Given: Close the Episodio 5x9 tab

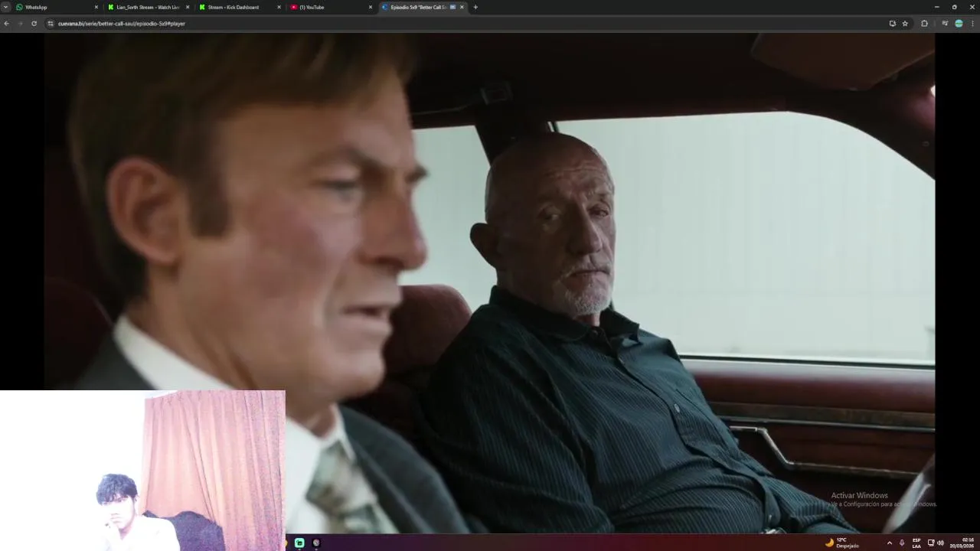Looking at the screenshot, I should 462,7.
